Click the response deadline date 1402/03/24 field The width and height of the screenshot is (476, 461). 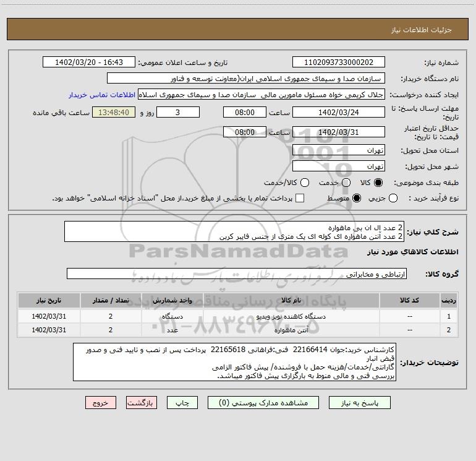[x=339, y=112]
